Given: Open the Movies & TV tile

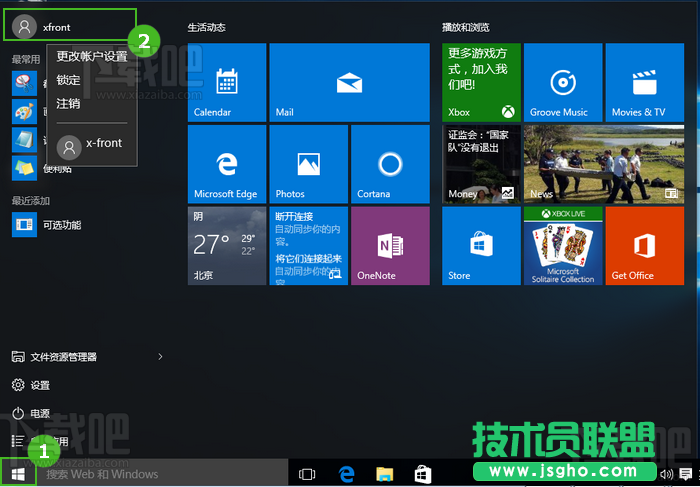Looking at the screenshot, I should pos(645,83).
